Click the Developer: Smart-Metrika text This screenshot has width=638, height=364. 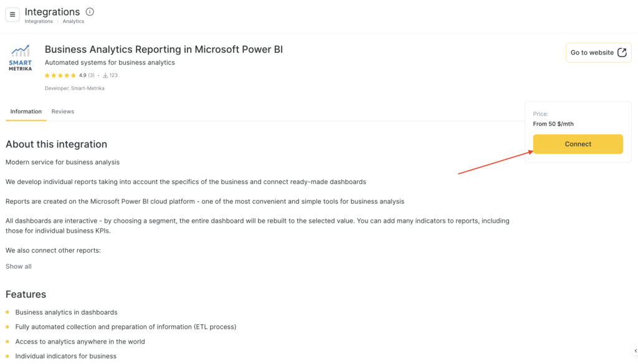pyautogui.click(x=75, y=88)
